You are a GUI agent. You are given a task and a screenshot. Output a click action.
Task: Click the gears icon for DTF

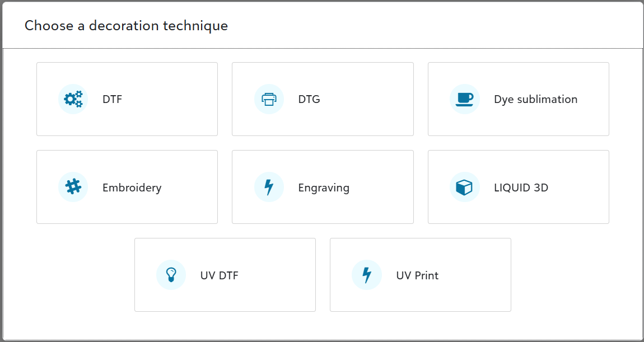click(x=73, y=99)
